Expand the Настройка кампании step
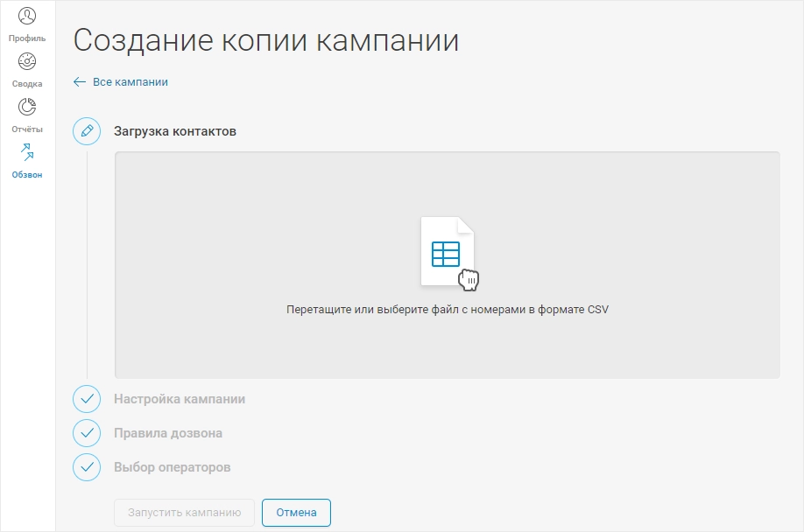This screenshot has height=532, width=804. (180, 399)
